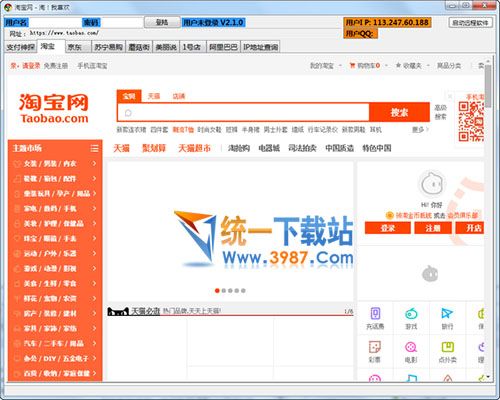
Task: Click the 请登录 link at top
Action: [31, 66]
